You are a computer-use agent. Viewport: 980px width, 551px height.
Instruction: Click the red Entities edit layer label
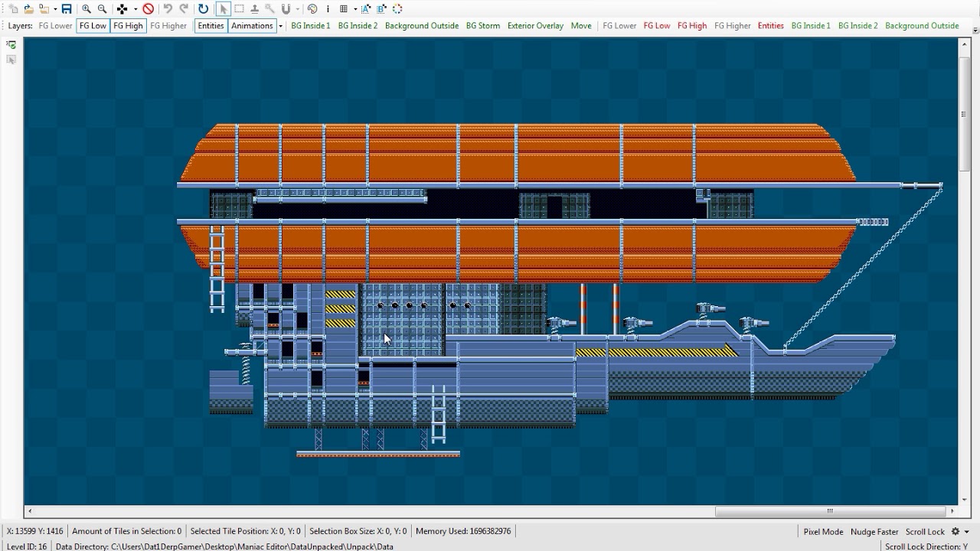771,25
